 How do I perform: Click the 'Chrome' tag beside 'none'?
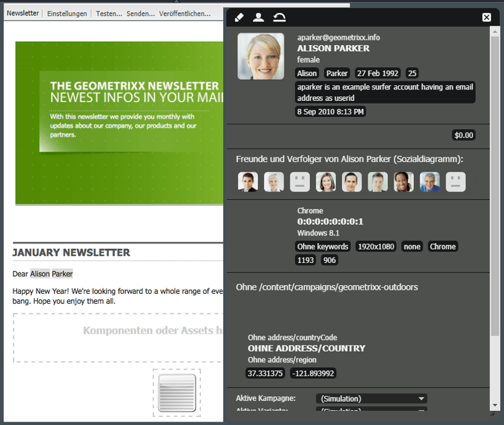443,247
